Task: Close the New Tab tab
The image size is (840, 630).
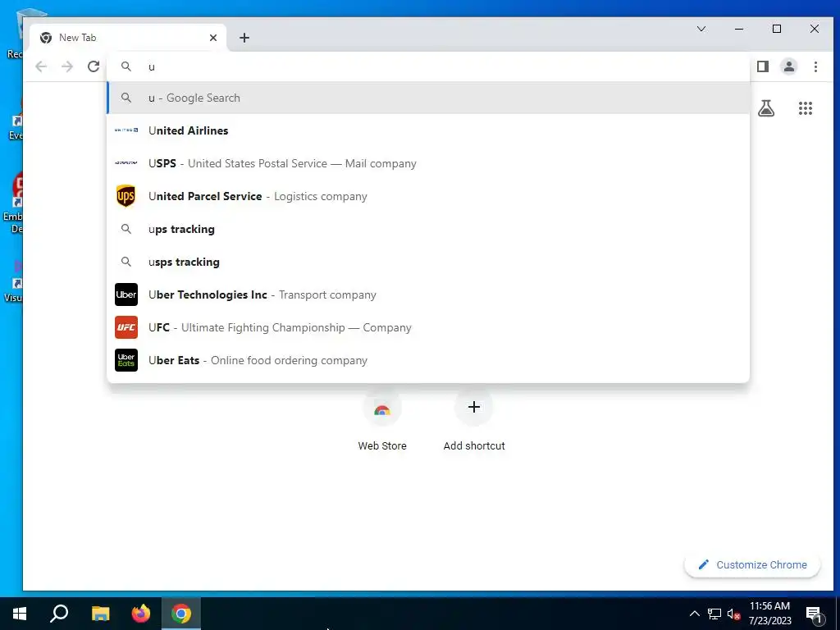Action: pyautogui.click(x=213, y=38)
